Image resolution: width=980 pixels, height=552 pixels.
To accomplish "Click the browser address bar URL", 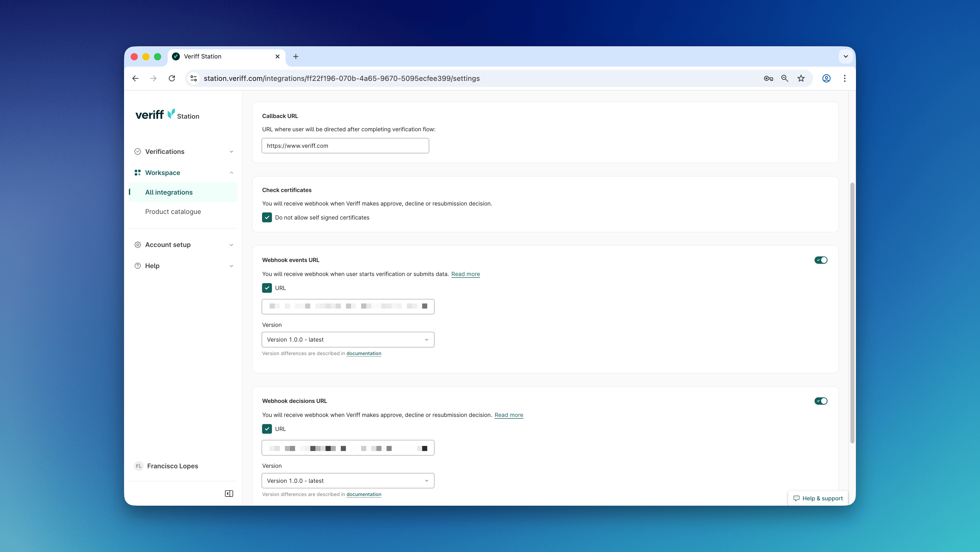I will (342, 78).
